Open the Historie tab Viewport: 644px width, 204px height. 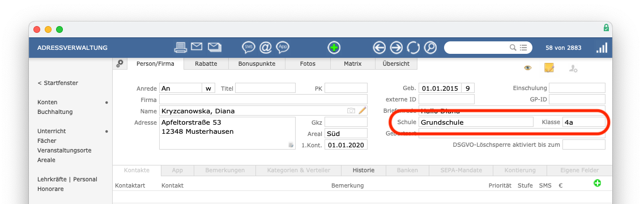(364, 170)
